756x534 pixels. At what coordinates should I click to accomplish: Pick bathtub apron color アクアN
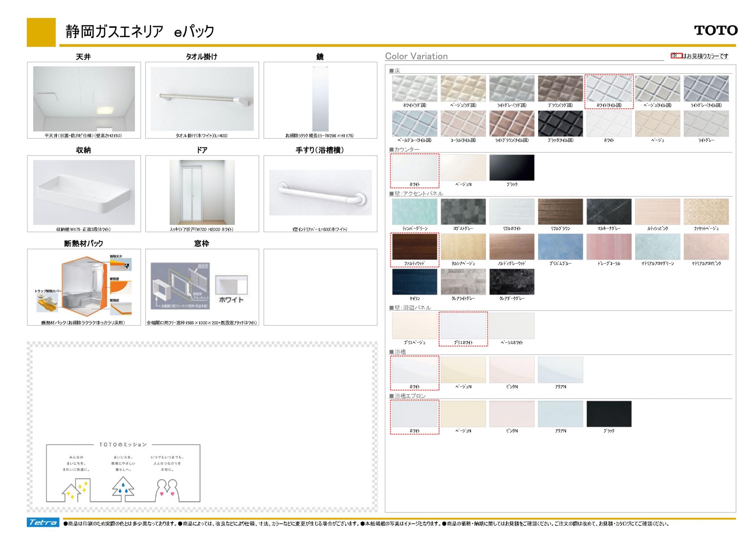560,414
